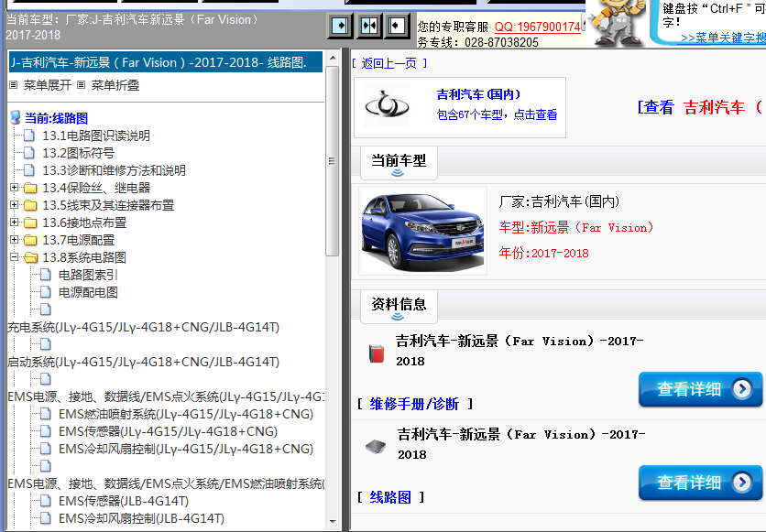Click 菜单折叠 to collapse all menus
Screen dimensions: 766x532
coord(115,85)
